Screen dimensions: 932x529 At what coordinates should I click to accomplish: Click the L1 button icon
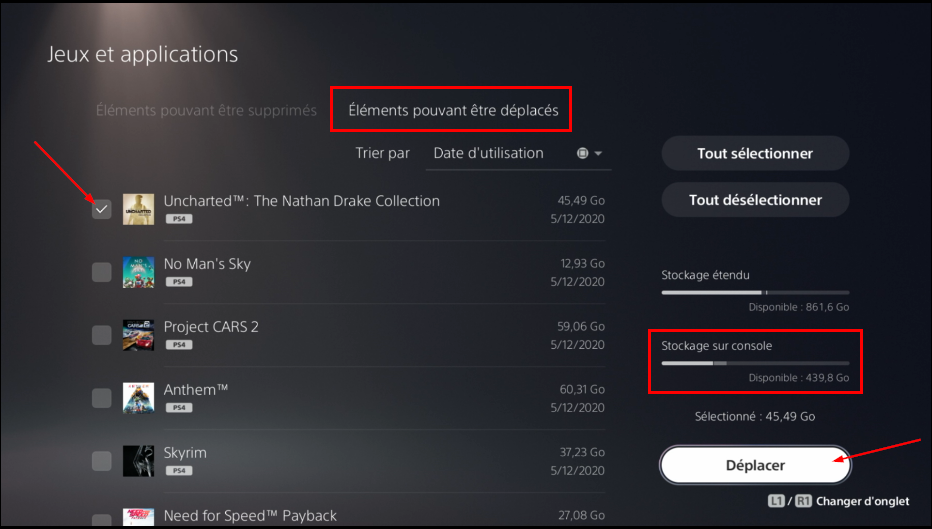[x=776, y=501]
